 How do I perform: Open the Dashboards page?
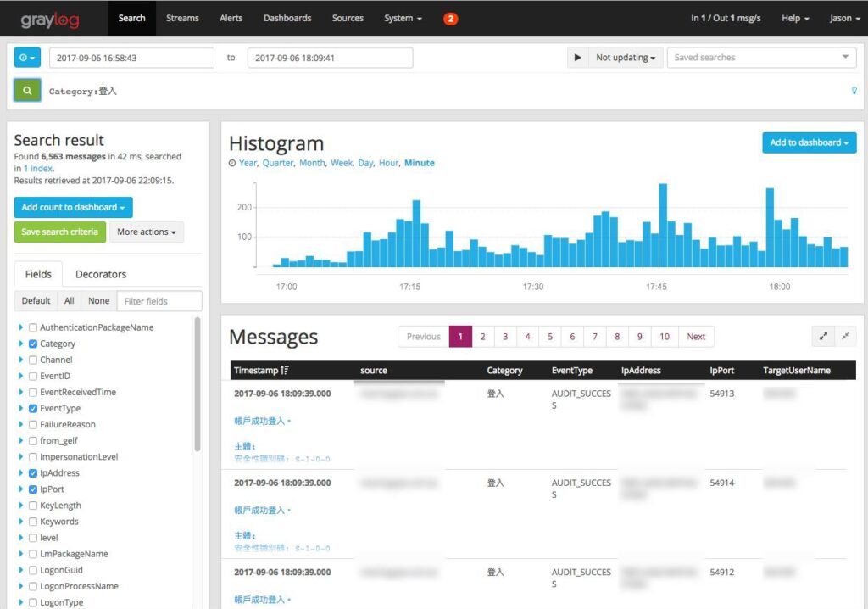point(287,19)
